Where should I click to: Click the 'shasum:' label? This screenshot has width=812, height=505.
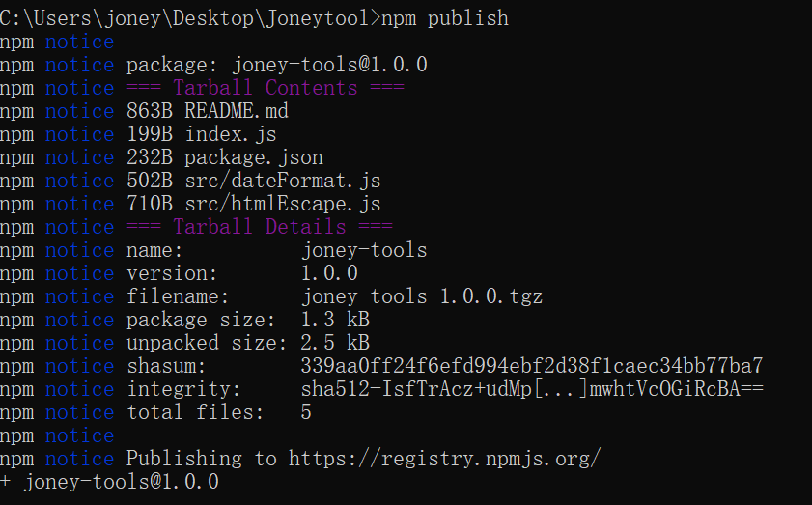(x=166, y=366)
